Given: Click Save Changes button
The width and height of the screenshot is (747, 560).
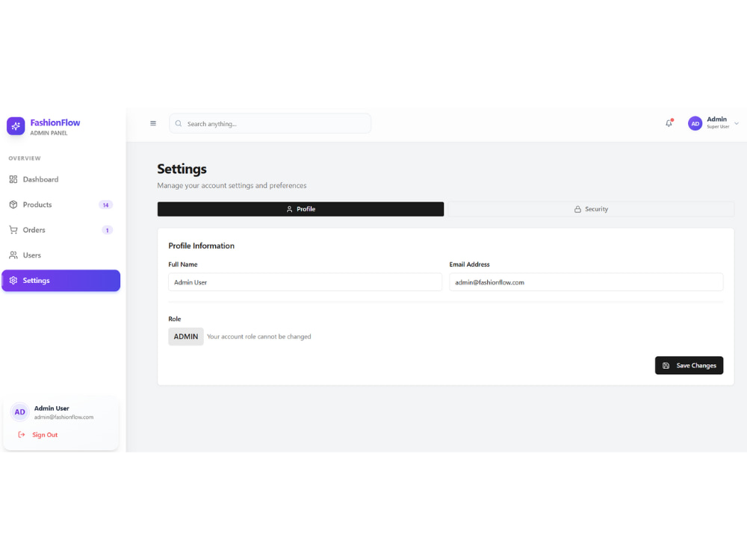Looking at the screenshot, I should click(689, 366).
